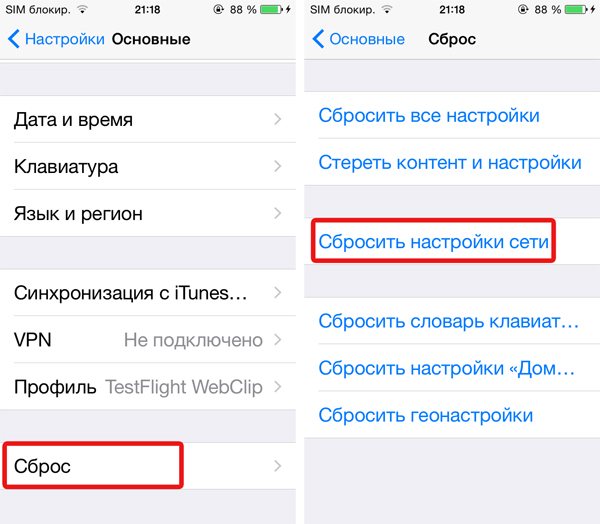Open Профиль TestFlight WebClip row
The width and height of the screenshot is (600, 524).
click(148, 387)
